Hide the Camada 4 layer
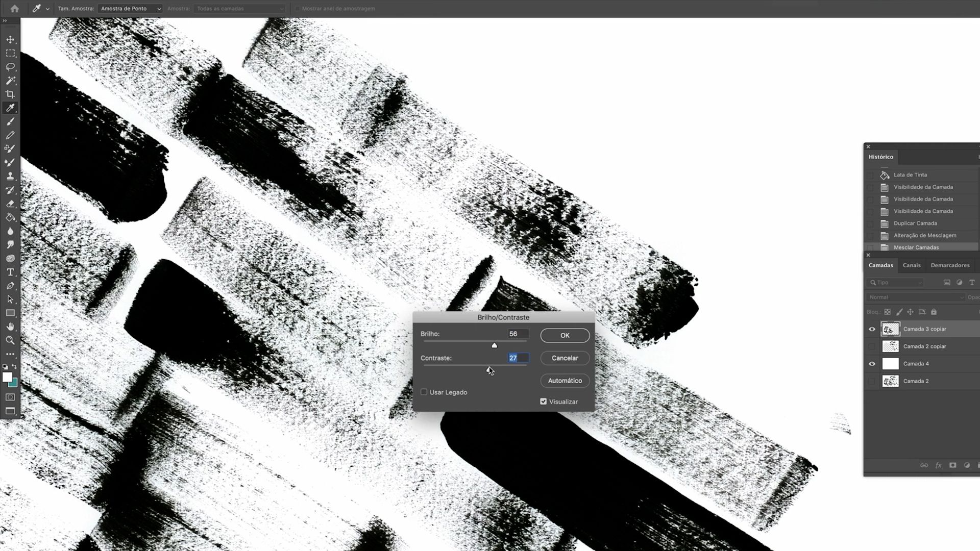Viewport: 980px width, 551px height. tap(872, 364)
